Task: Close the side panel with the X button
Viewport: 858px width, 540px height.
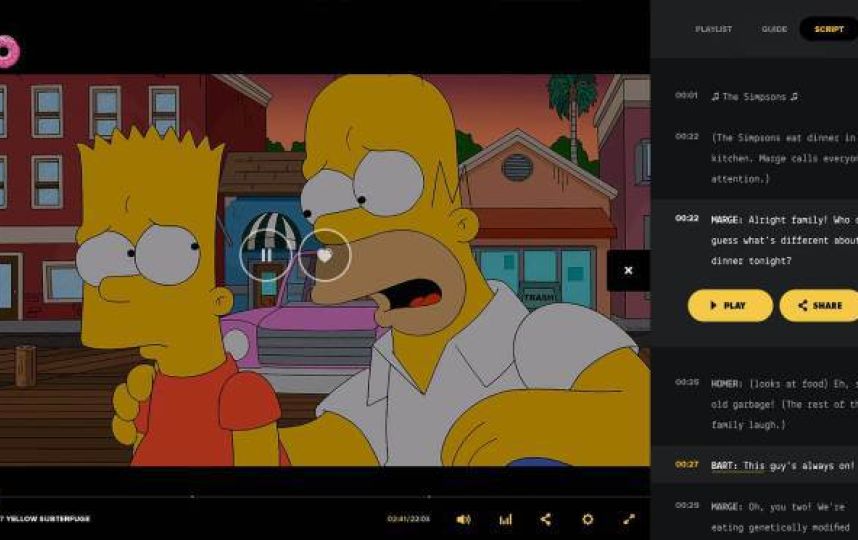Action: click(x=628, y=270)
